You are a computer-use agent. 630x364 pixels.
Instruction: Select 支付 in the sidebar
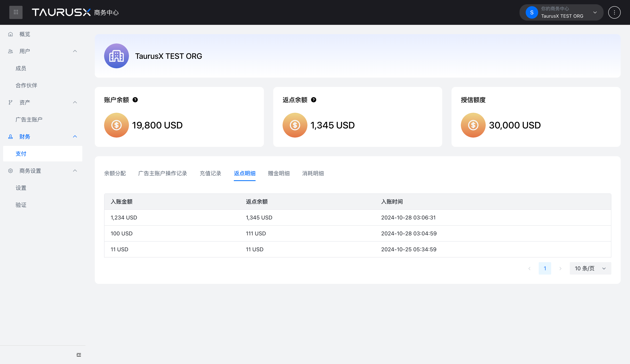click(43, 154)
